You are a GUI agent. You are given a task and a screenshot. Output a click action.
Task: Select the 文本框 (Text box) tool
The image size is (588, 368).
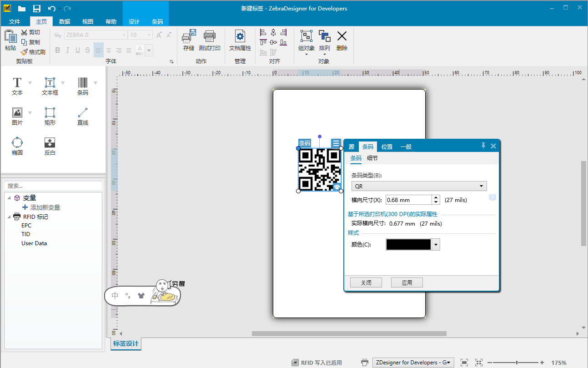tap(50, 86)
